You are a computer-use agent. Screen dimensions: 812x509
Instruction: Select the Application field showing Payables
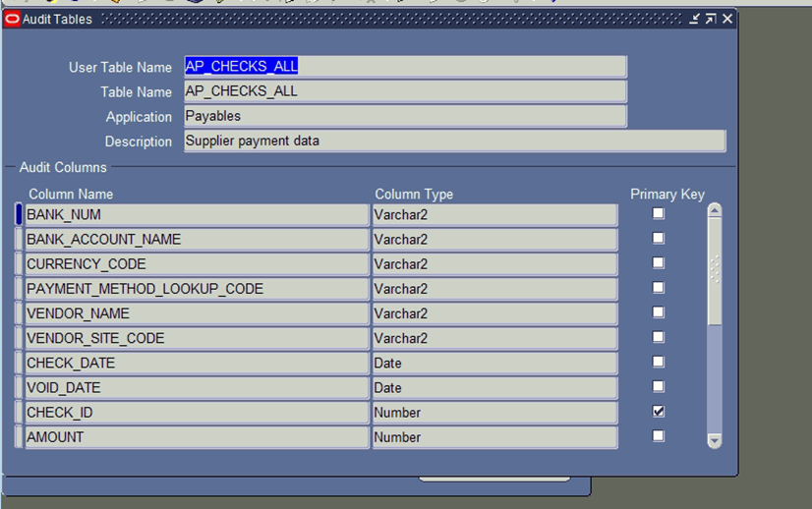pos(405,116)
